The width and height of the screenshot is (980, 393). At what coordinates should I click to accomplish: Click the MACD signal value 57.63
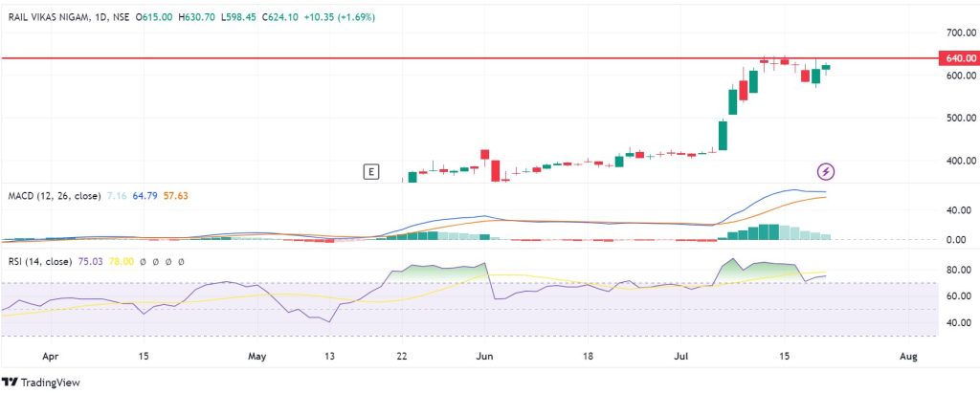[x=176, y=196]
